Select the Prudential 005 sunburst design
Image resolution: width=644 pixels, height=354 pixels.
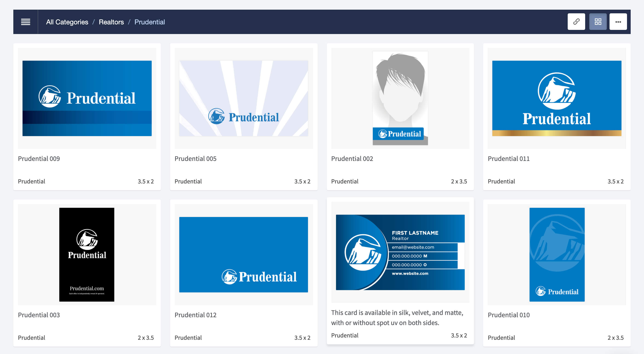(x=243, y=98)
